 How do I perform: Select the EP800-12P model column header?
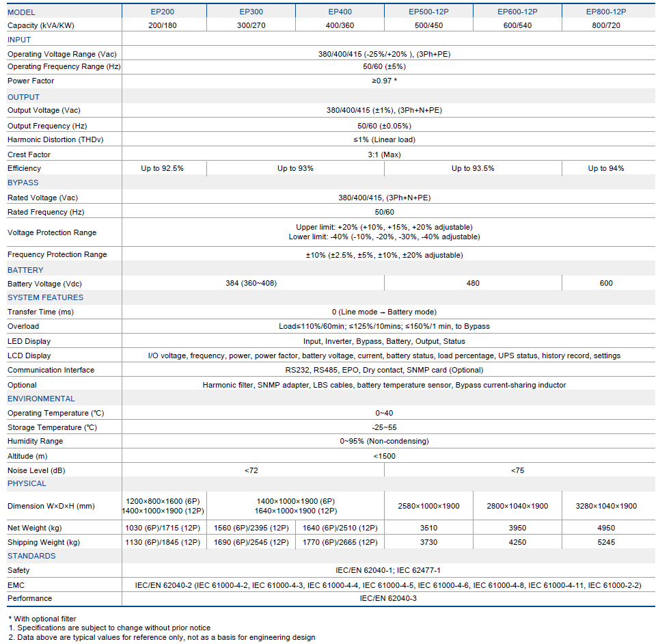pos(606,12)
